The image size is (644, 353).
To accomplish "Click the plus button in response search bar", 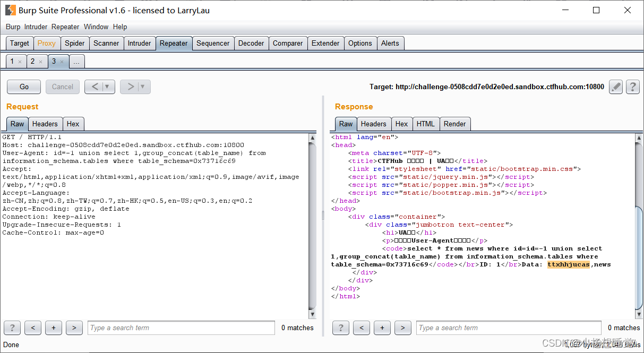I will click(x=382, y=328).
